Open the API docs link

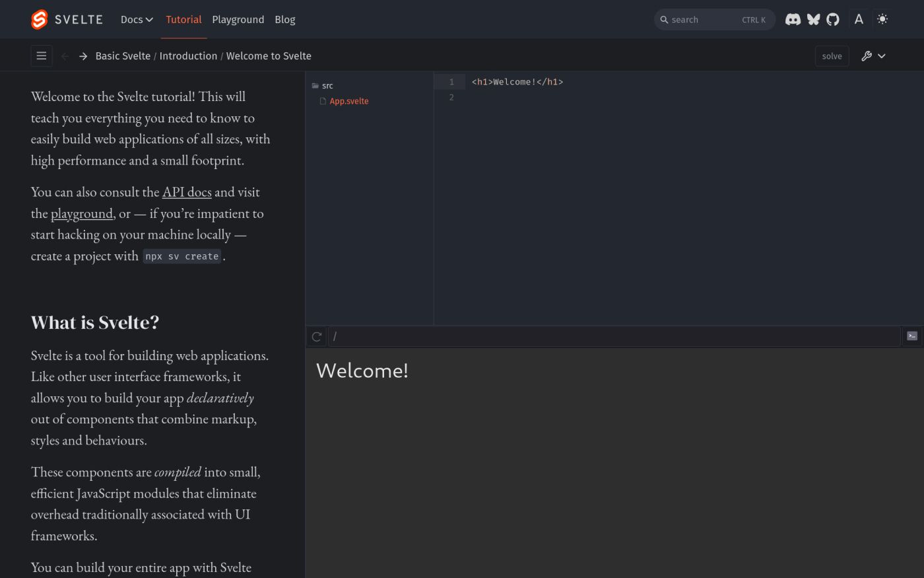(187, 192)
